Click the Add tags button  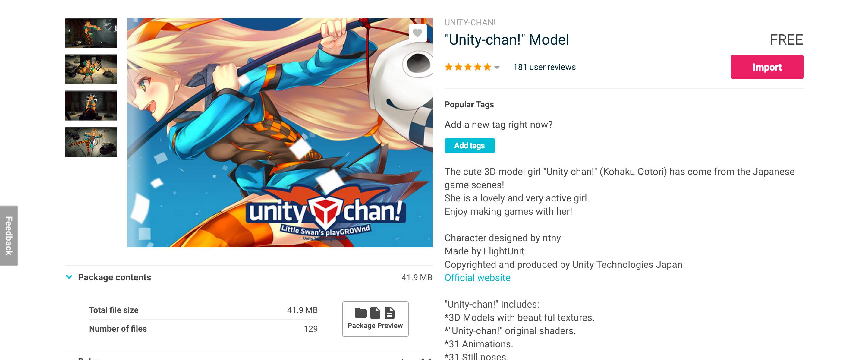tap(470, 146)
